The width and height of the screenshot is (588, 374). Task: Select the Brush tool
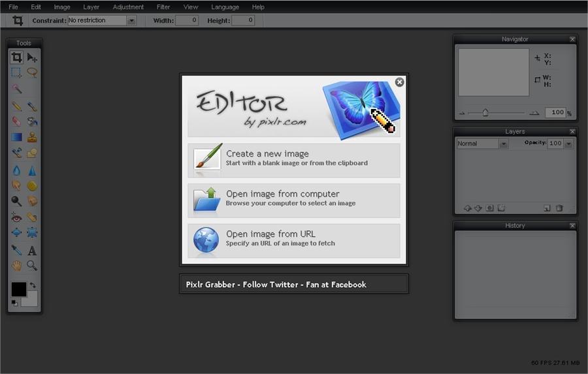click(32, 106)
